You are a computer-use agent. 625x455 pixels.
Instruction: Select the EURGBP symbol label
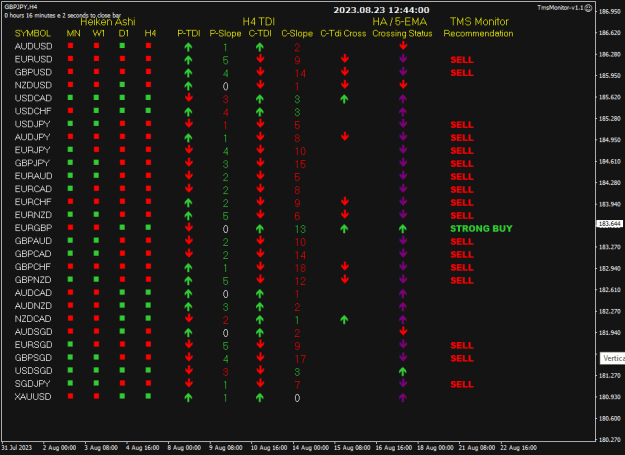coord(33,228)
